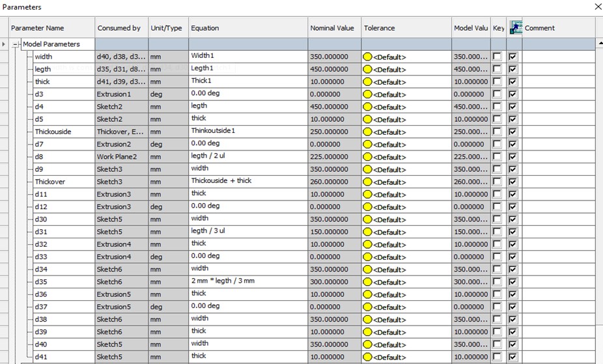Screen dimensions: 603x364
Task: Click the row selector arrow beside Model Parameters
Action: pos(4,44)
